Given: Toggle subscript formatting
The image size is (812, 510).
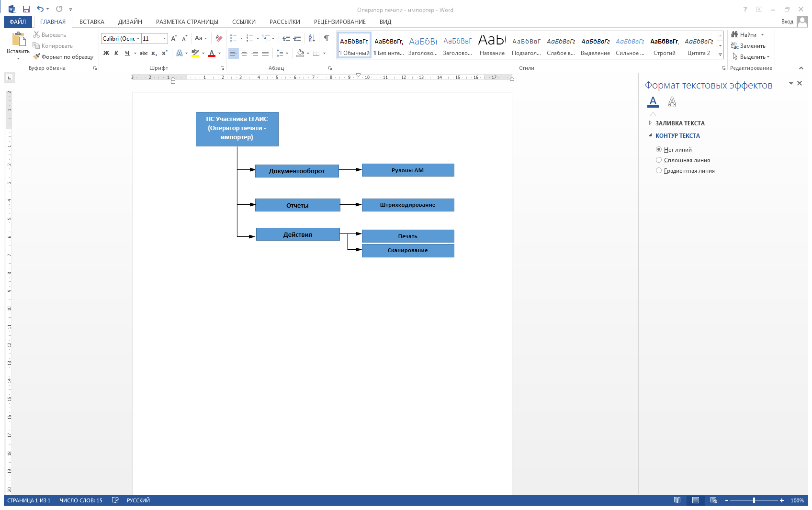Looking at the screenshot, I should [x=154, y=53].
